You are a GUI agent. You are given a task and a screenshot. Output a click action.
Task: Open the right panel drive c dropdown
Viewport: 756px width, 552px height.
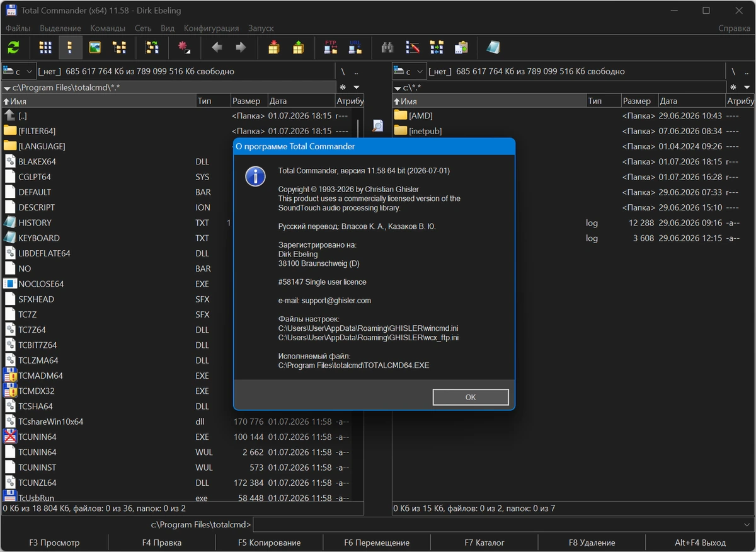(x=409, y=71)
